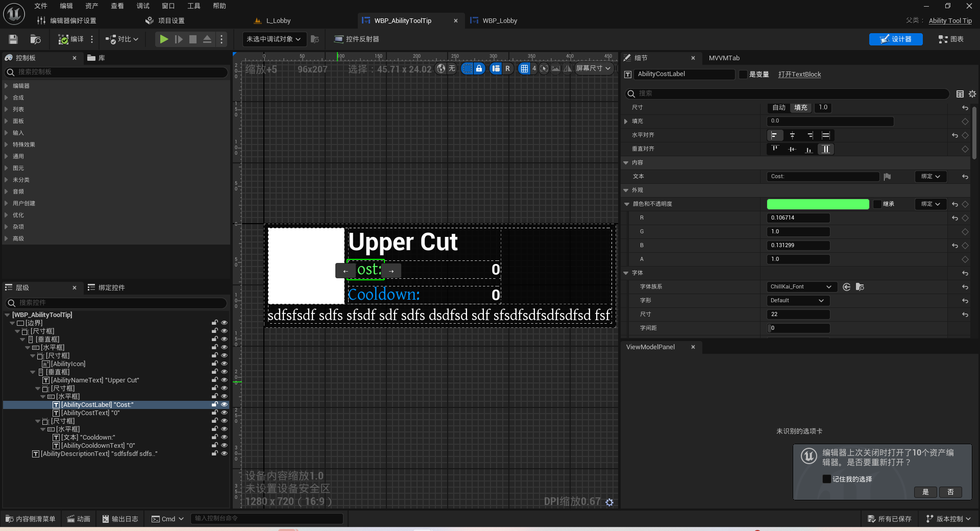
Task: Collapse the Font section in details
Action: tap(626, 273)
